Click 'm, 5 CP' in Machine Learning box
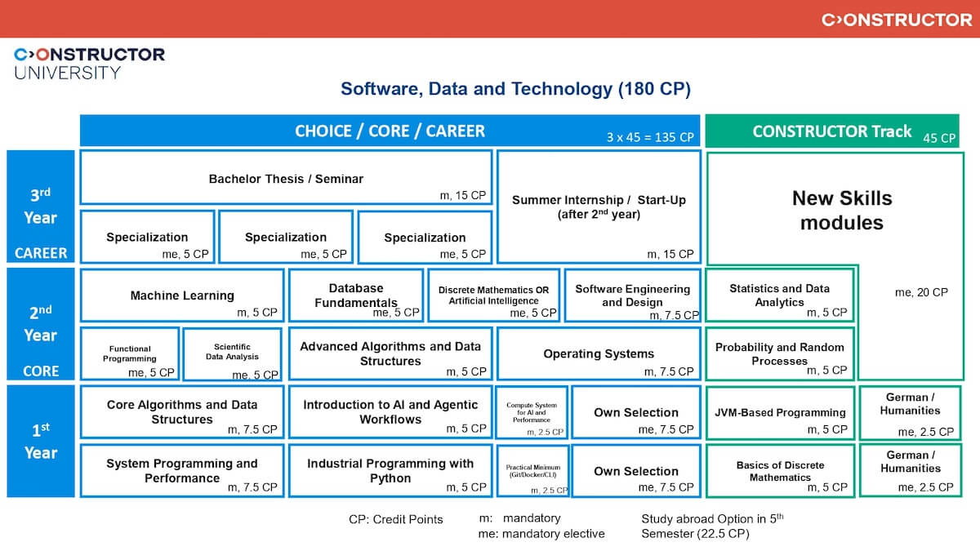Screen dimensions: 980x551 [x=257, y=312]
